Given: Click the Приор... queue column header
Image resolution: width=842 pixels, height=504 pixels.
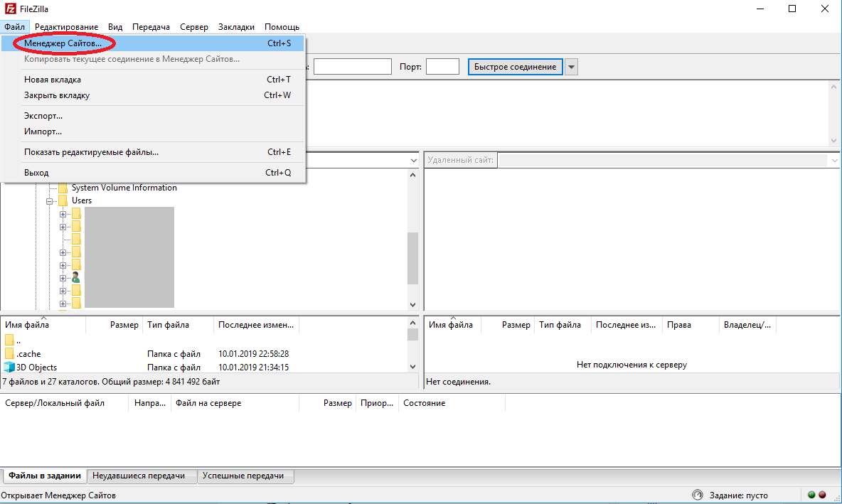Looking at the screenshot, I should (377, 403).
